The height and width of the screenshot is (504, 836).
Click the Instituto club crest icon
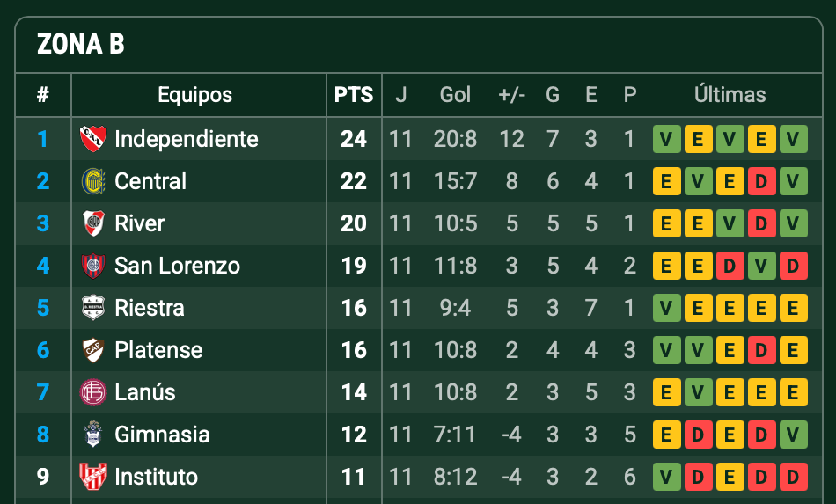tap(93, 477)
